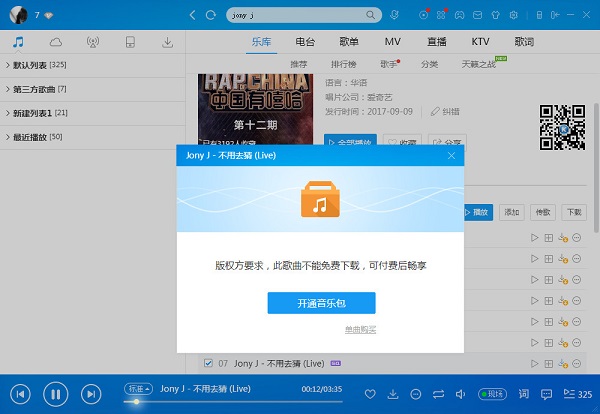Open the local music note tab icon
The width and height of the screenshot is (600, 414).
tap(18, 42)
